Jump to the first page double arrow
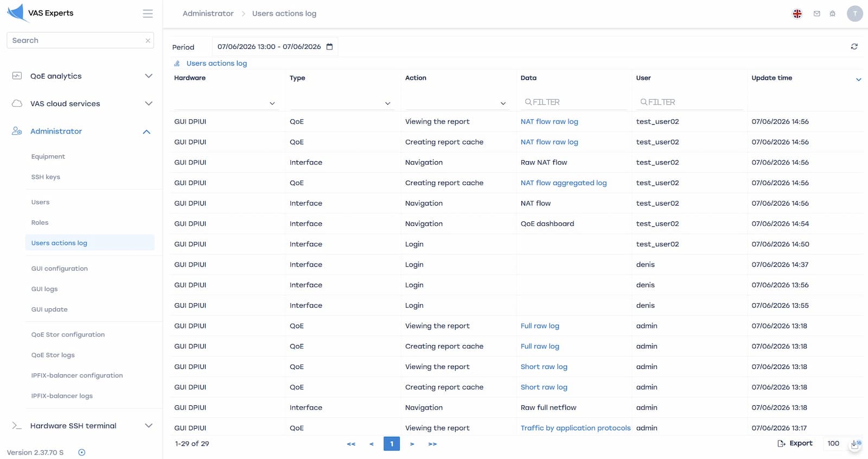Screen dimensions: 868x459 click(351, 444)
